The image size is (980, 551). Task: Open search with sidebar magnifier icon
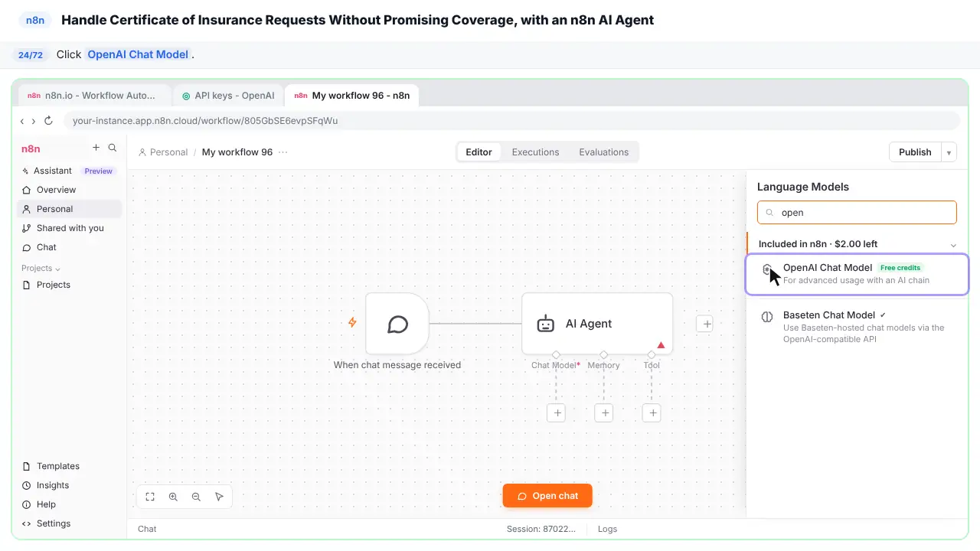[113, 148]
